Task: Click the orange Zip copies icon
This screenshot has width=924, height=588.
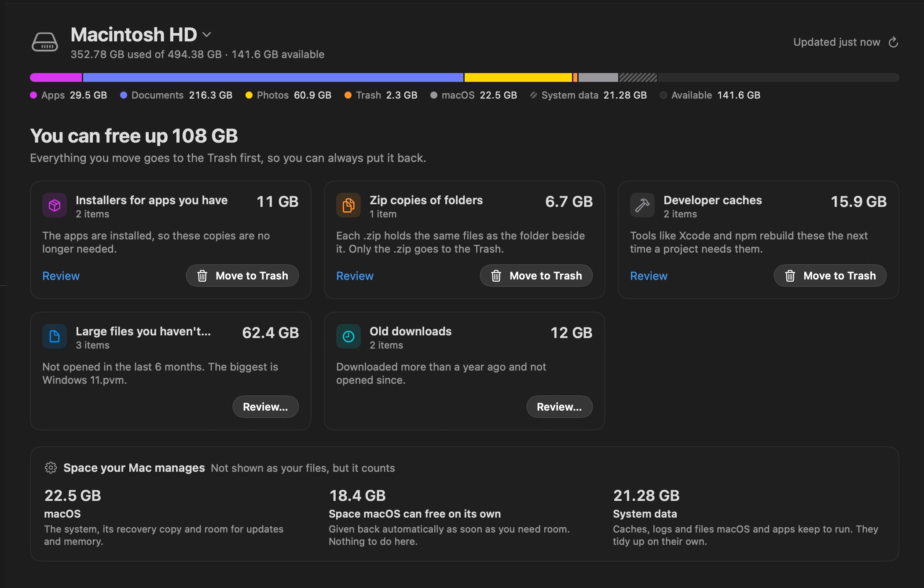Action: pos(348,205)
